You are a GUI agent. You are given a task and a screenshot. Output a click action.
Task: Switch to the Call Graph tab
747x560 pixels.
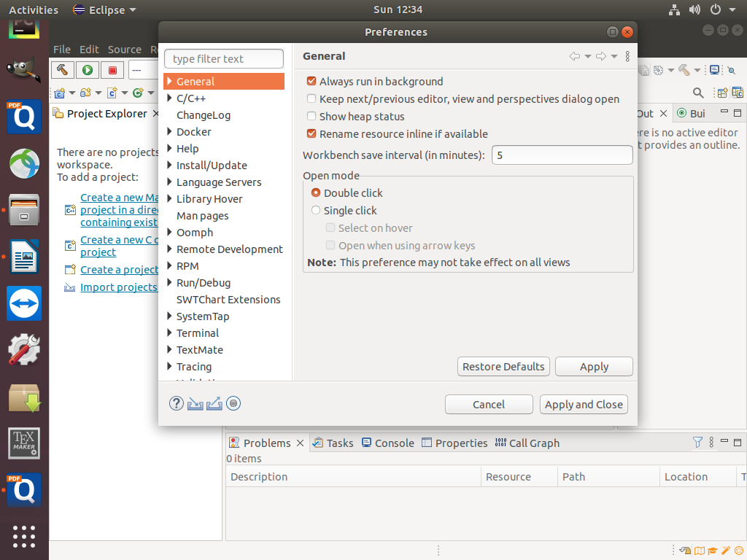coord(527,443)
